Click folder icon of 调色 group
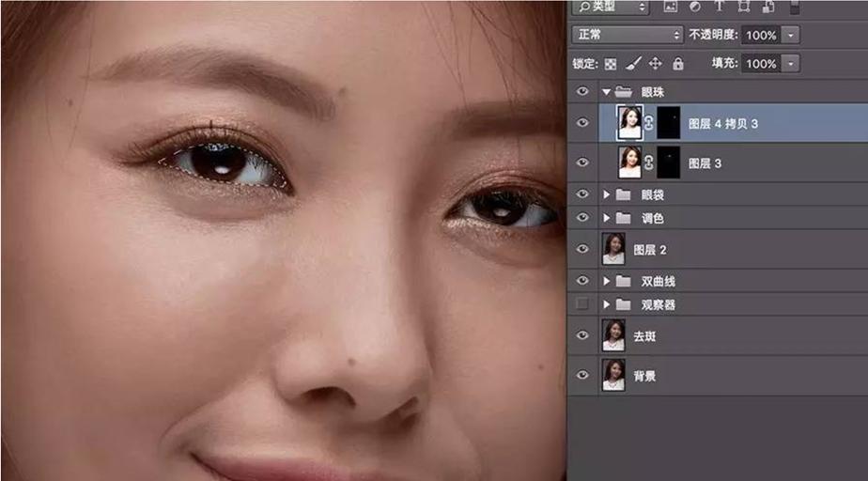The image size is (868, 481). click(x=624, y=218)
